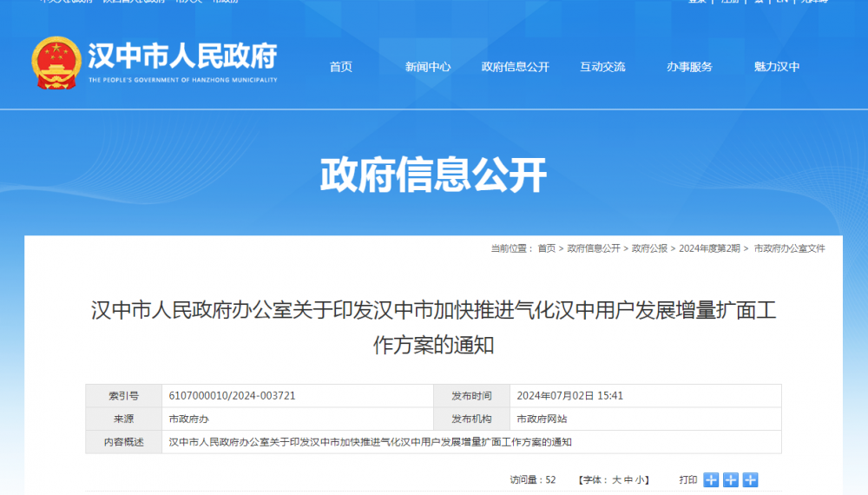Click the 发布时间 header cell
Image resolution: width=868 pixels, height=495 pixels.
(471, 396)
